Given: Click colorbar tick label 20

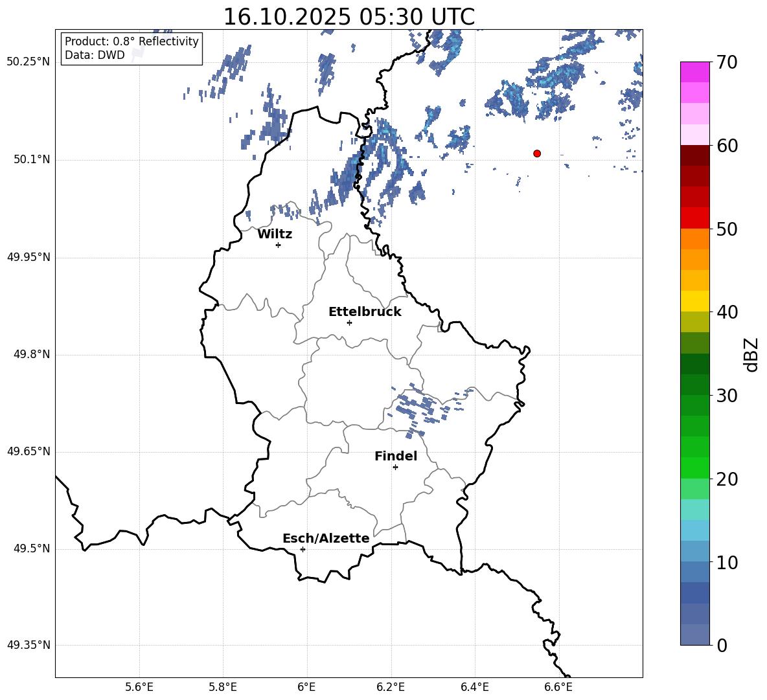Looking at the screenshot, I should [x=727, y=479].
